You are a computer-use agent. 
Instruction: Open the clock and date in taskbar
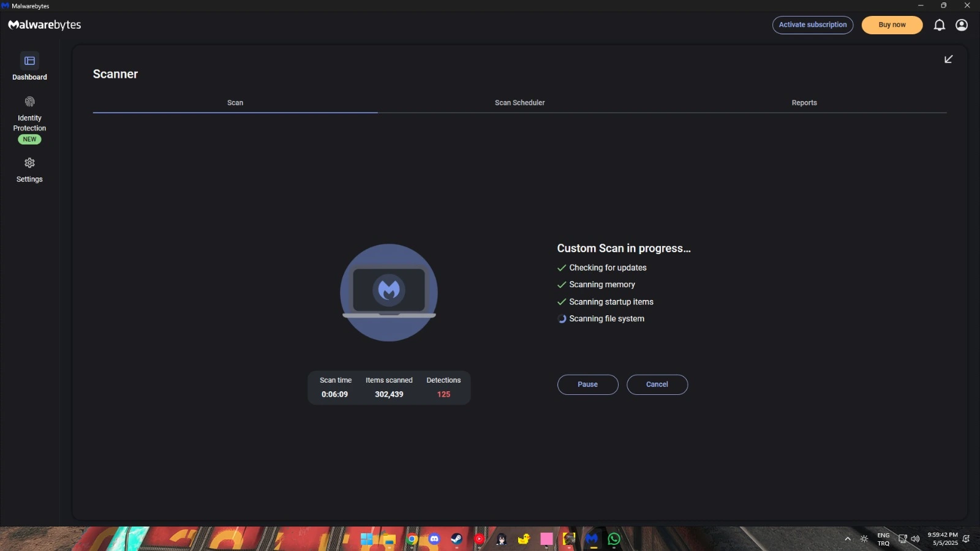point(943,539)
